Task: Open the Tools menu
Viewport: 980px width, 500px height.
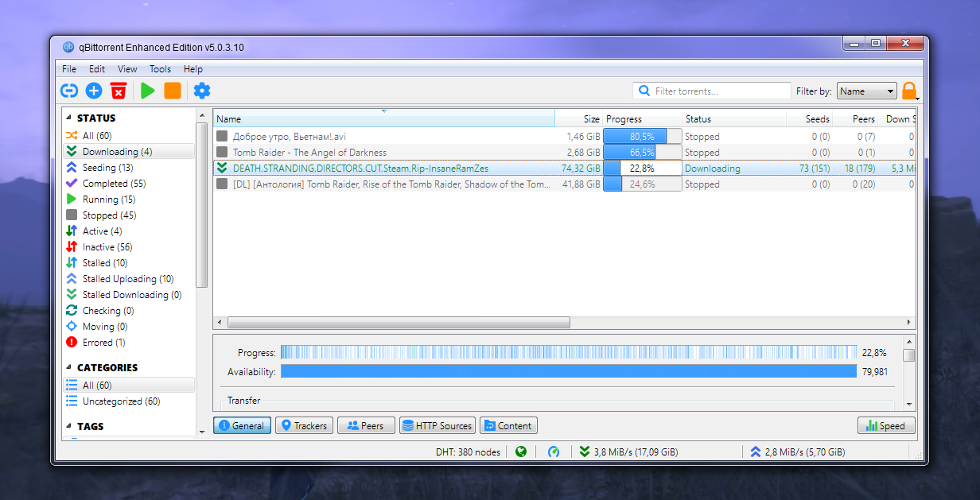Action: (160, 69)
